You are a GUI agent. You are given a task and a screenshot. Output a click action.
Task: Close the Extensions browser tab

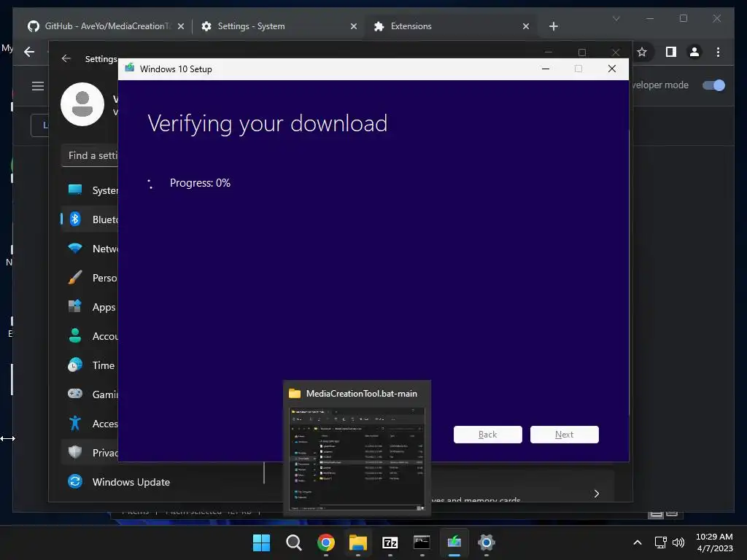[x=525, y=27]
